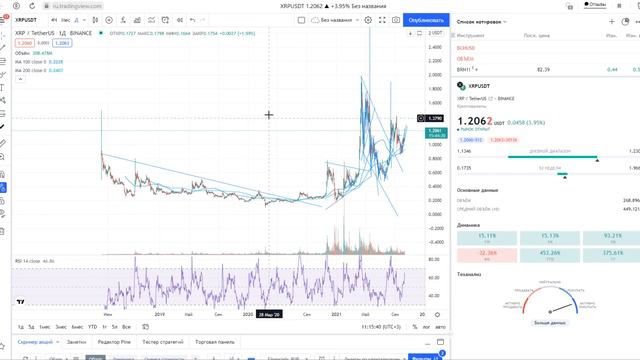Click the blue buy price 1.2063 button
Image resolution: width=640 pixels, height=360 pixels.
(62, 43)
